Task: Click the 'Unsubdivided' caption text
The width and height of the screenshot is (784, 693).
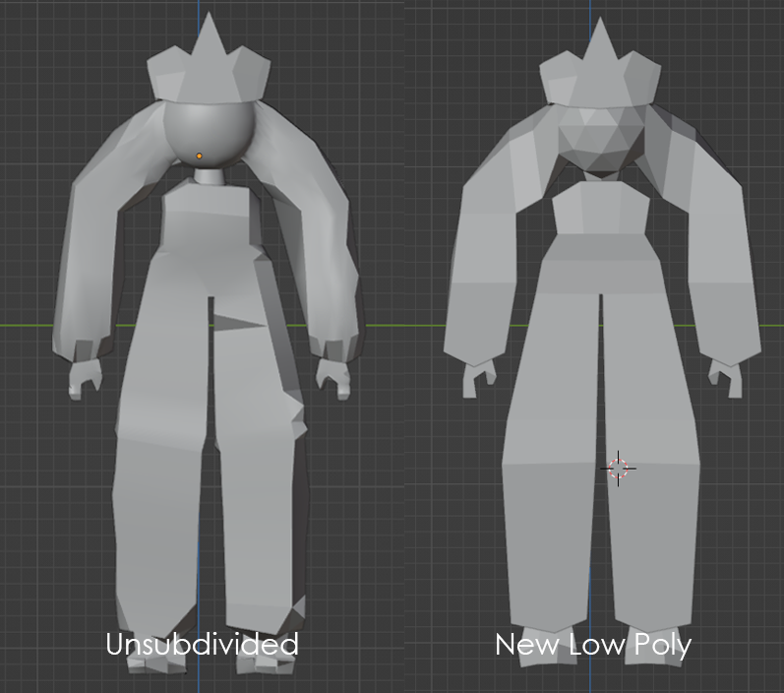Action: coord(202,644)
